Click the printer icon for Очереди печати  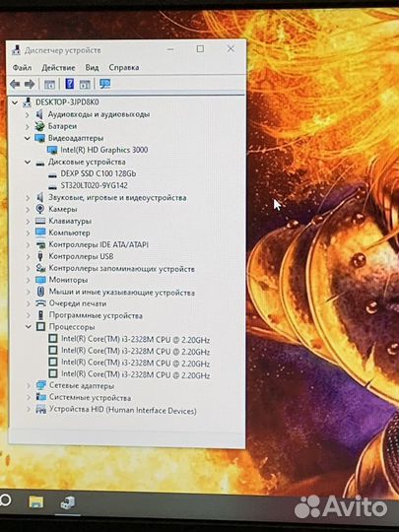tap(40, 303)
